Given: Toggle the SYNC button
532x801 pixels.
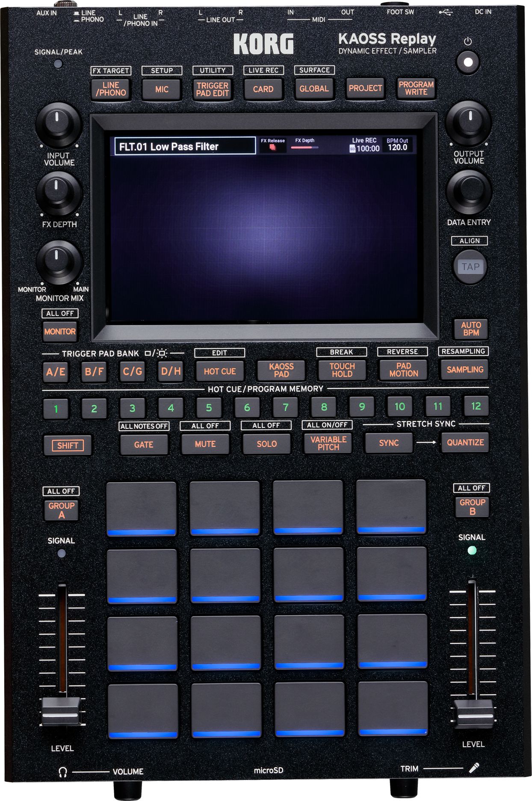Looking at the screenshot, I should [x=389, y=443].
